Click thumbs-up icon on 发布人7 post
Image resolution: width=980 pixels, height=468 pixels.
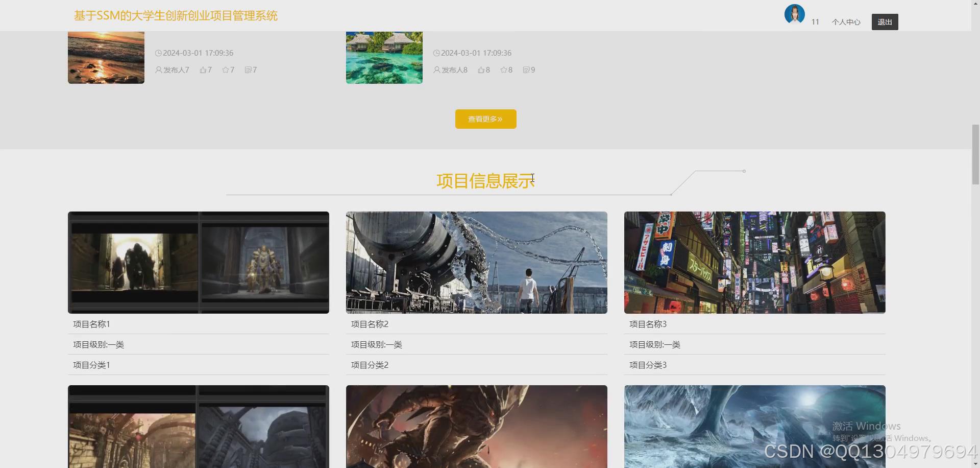click(203, 70)
